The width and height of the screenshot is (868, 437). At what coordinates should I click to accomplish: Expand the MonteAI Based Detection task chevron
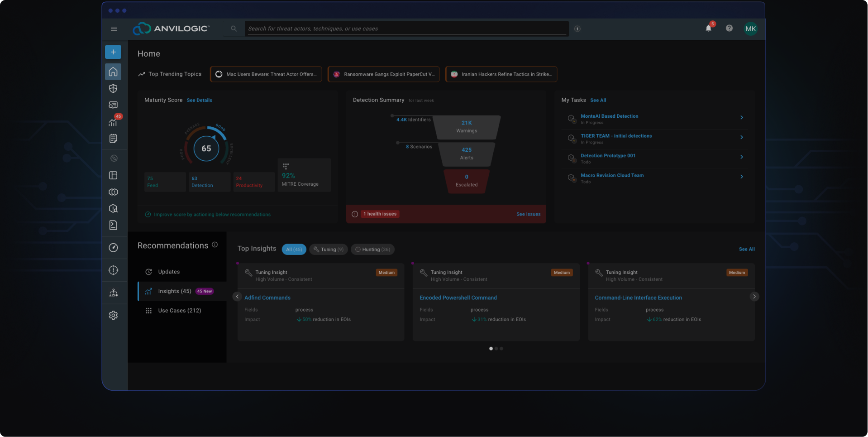[741, 117]
